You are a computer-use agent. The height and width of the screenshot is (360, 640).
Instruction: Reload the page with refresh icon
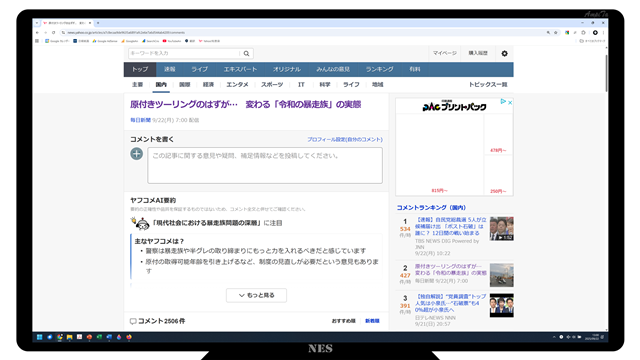click(x=53, y=32)
